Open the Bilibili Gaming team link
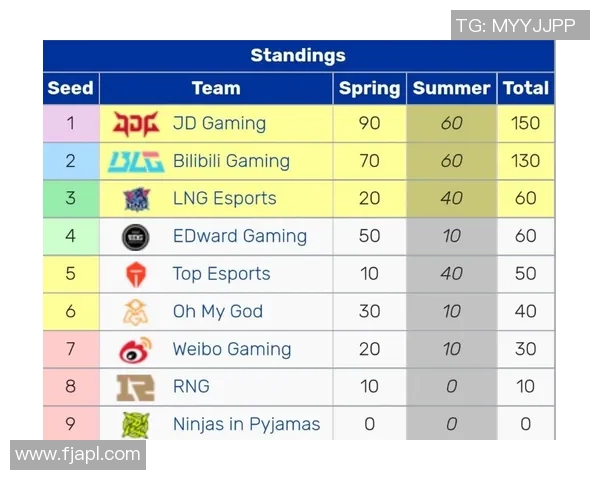The height and width of the screenshot is (480, 600). pos(231,161)
